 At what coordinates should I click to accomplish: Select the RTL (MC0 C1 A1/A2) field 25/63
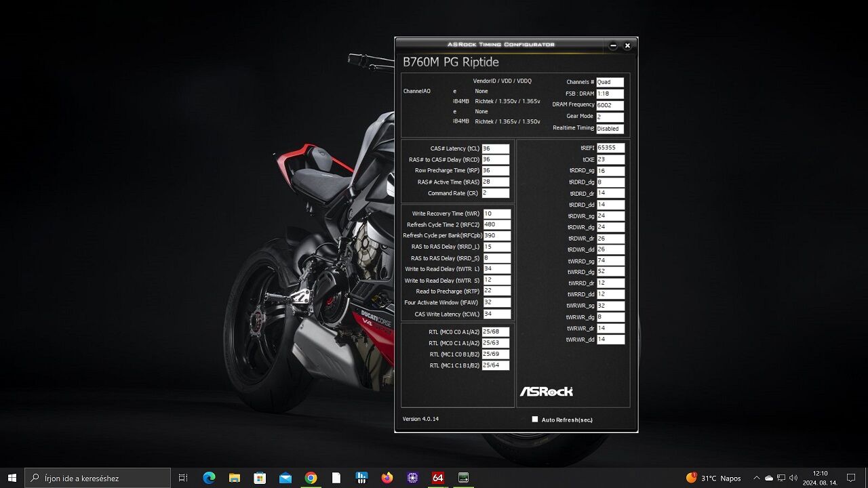pos(496,343)
